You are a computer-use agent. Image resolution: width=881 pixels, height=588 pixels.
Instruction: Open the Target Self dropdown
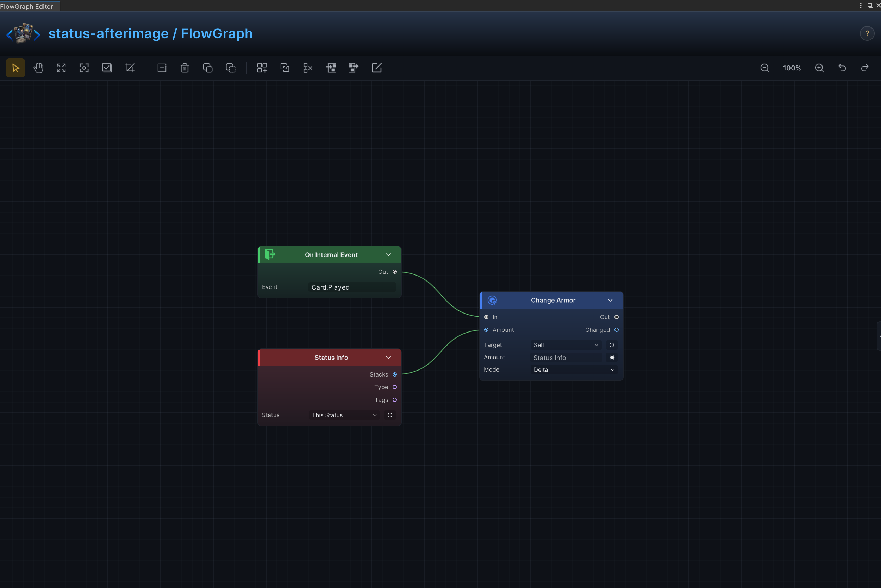coord(566,345)
